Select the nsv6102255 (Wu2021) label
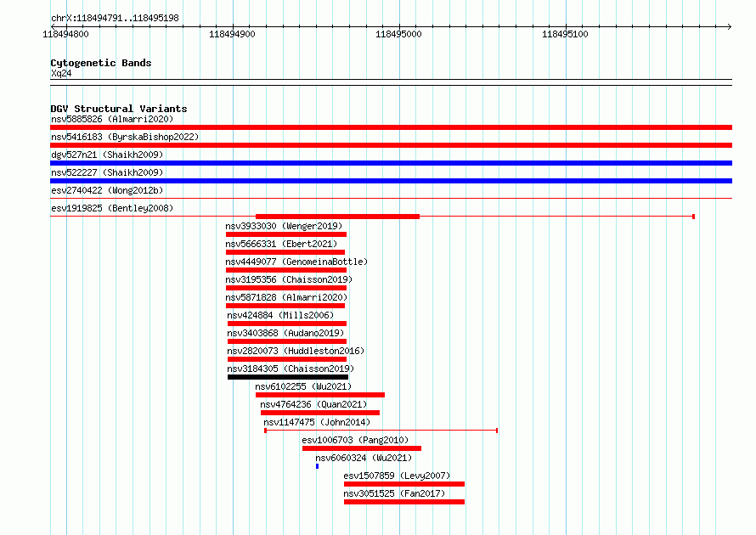 [x=303, y=386]
